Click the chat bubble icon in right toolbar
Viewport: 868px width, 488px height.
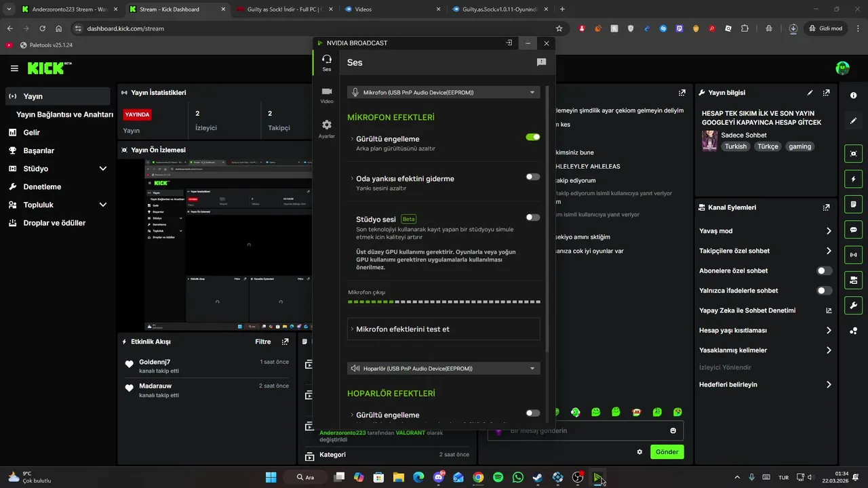click(853, 230)
